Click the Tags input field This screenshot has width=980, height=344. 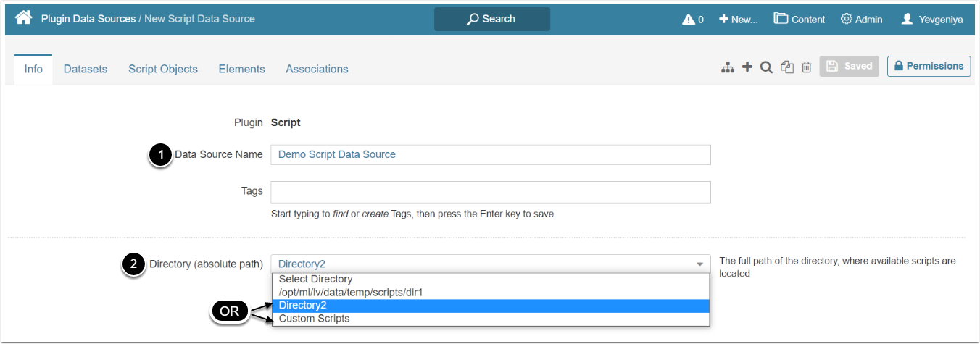[490, 192]
